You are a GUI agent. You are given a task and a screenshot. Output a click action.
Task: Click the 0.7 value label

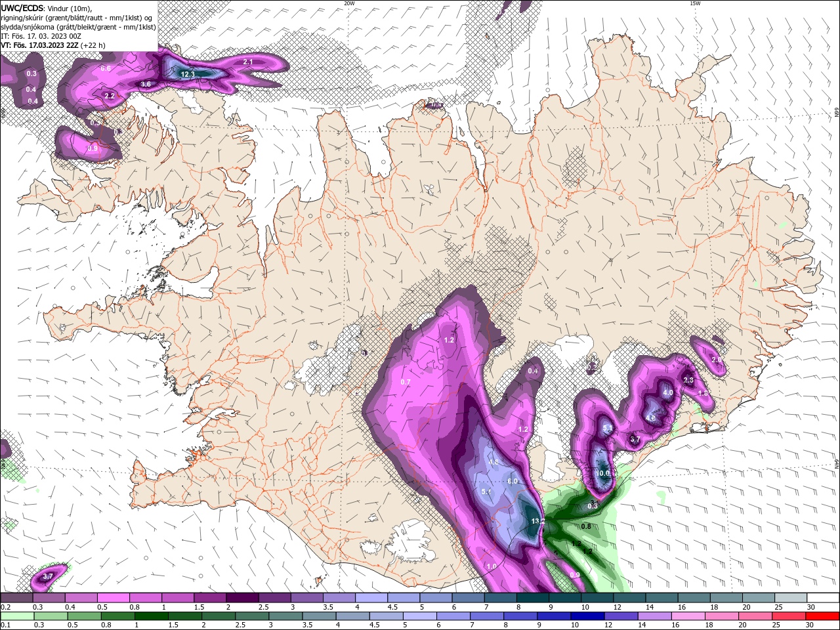click(406, 382)
